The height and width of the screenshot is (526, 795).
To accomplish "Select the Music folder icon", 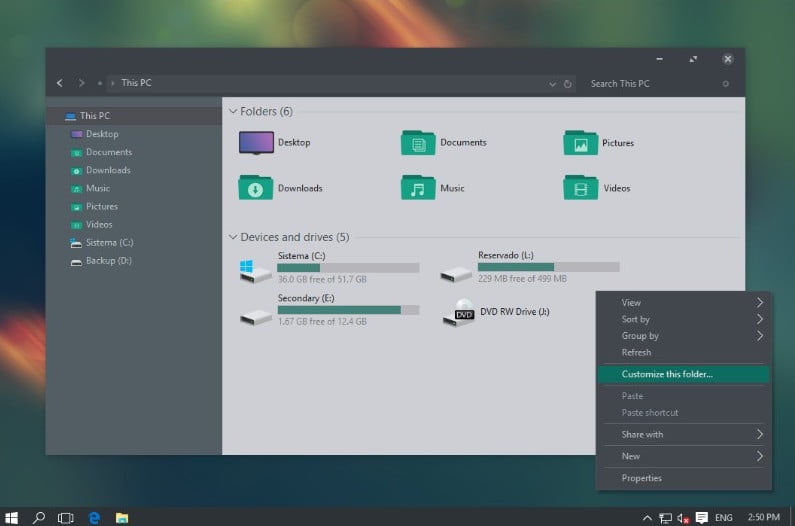I will tap(418, 188).
